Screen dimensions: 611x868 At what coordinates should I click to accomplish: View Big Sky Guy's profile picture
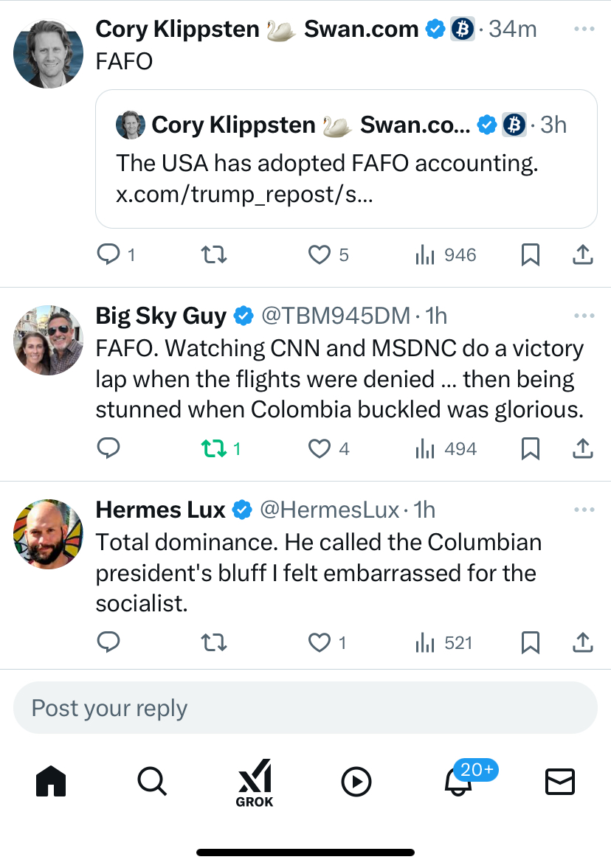(x=49, y=340)
